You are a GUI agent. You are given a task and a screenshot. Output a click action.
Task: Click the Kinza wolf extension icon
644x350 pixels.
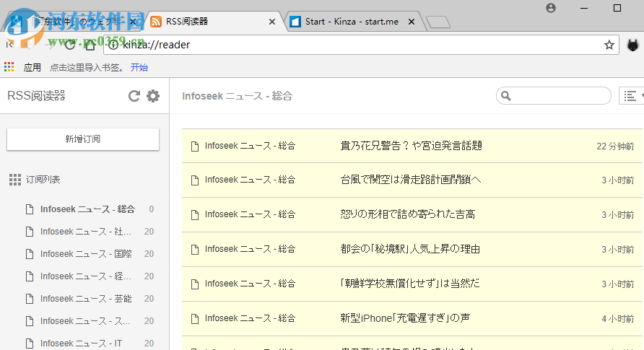[633, 45]
